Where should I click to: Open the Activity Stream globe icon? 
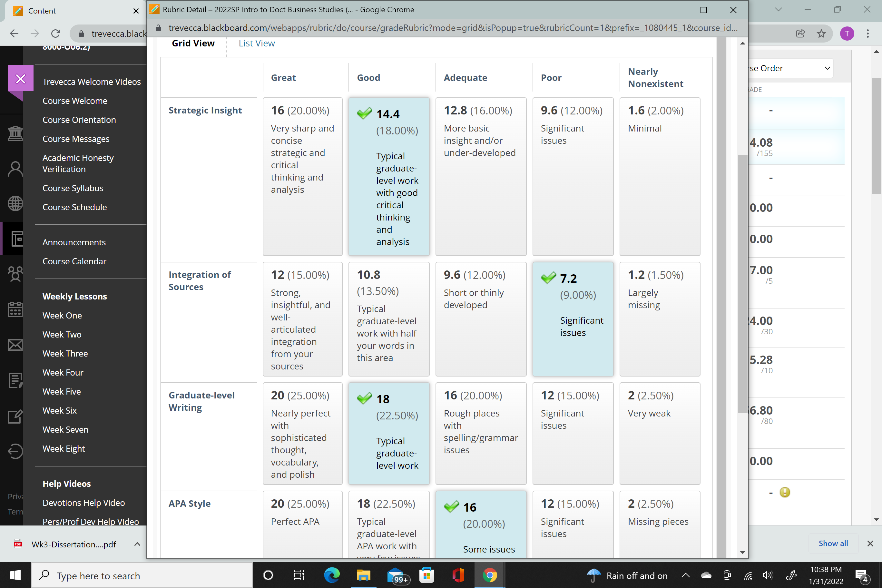[15, 204]
